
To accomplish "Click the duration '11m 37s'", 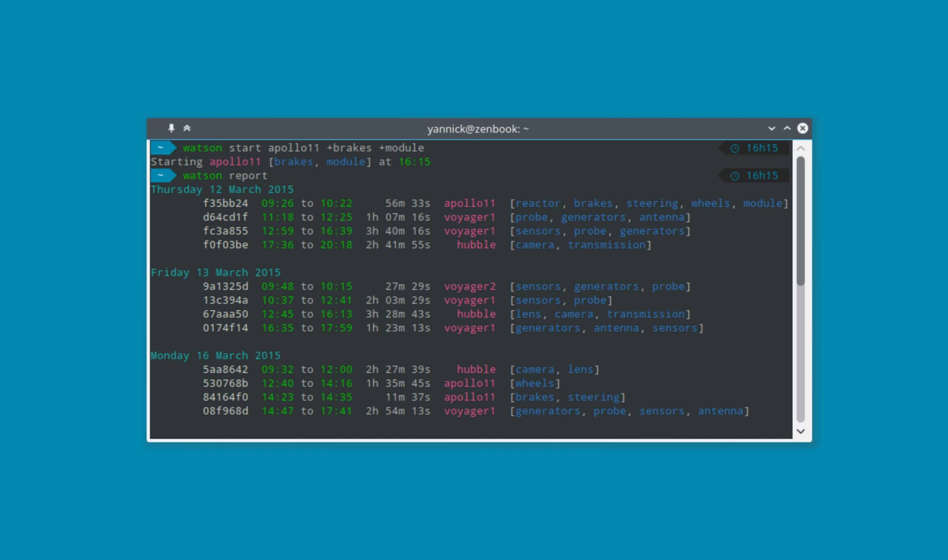I will [408, 397].
